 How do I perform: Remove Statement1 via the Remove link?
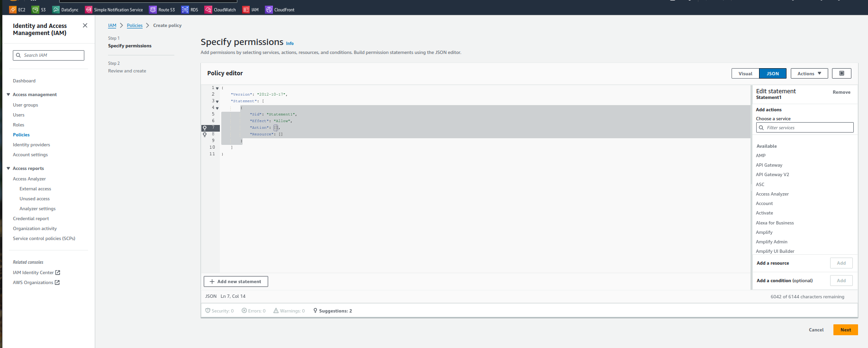pyautogui.click(x=841, y=92)
